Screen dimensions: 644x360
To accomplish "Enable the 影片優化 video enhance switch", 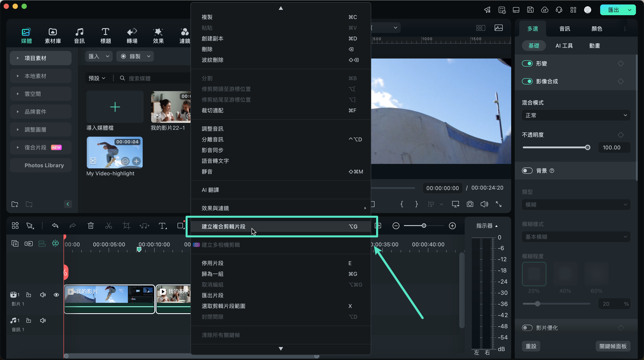I will pos(527,328).
